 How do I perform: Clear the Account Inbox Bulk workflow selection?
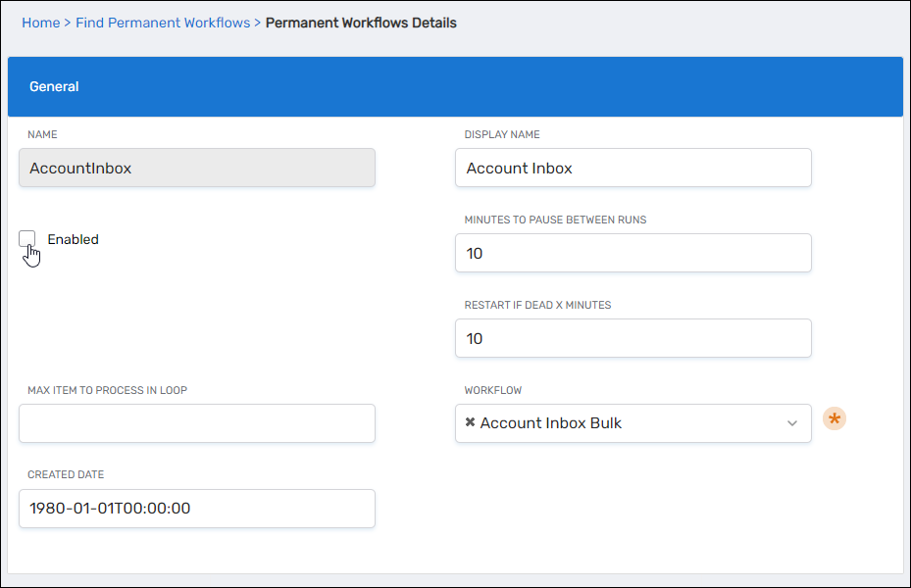(x=470, y=423)
